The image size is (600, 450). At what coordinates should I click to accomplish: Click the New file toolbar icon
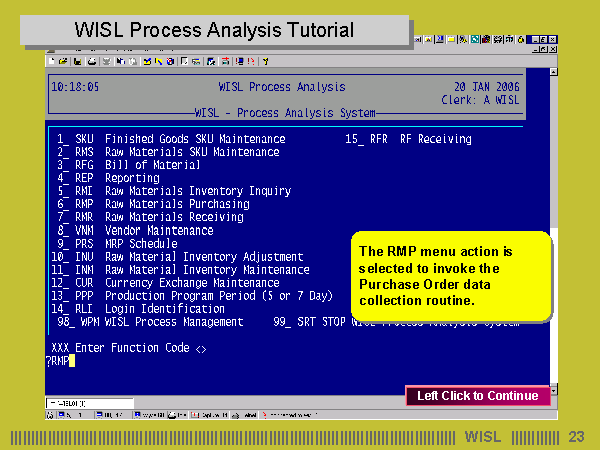[x=52, y=61]
